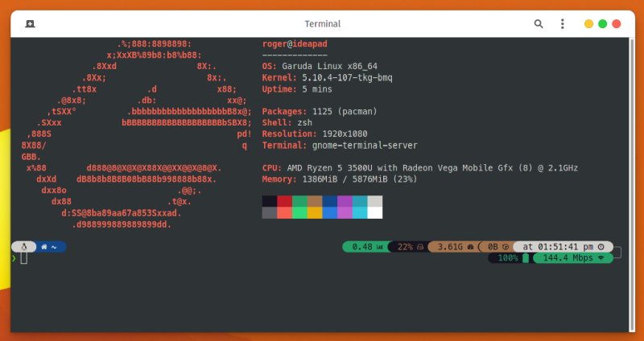Click the salmon red swatch in bottom row
644x341 pixels.
(x=285, y=213)
